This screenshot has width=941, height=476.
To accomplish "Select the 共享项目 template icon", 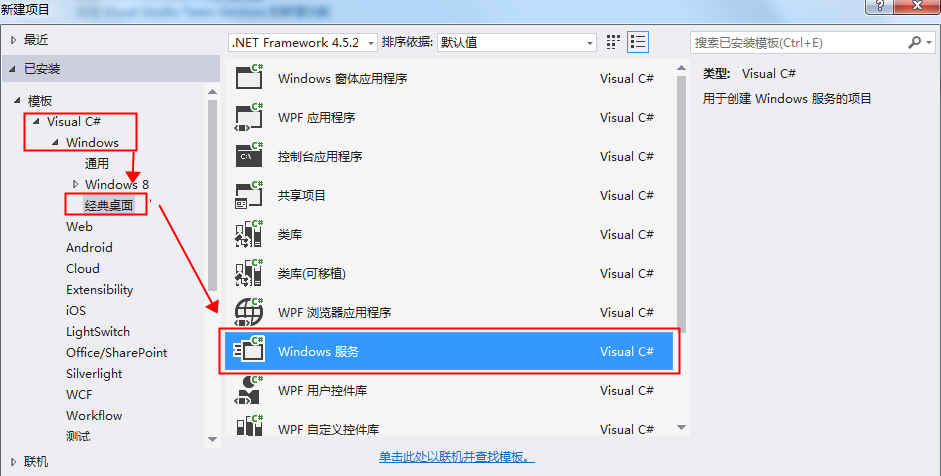I will (249, 194).
